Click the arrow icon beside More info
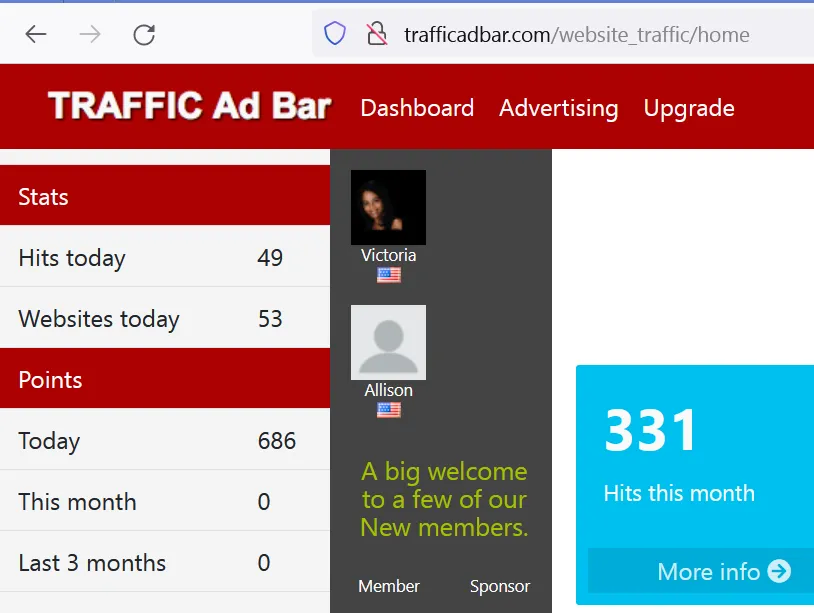This screenshot has width=814, height=613. tap(779, 571)
